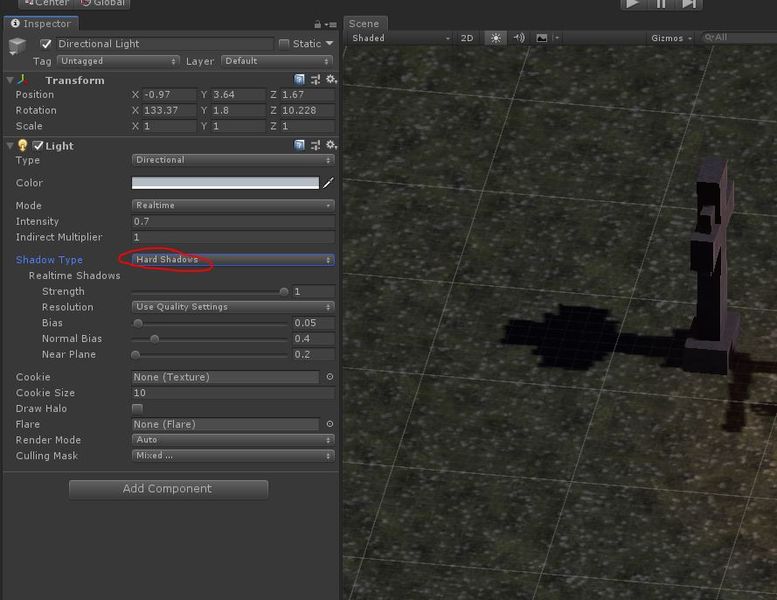This screenshot has height=600, width=777.
Task: Click the Pause button in the toolbar
Action: click(661, 4)
